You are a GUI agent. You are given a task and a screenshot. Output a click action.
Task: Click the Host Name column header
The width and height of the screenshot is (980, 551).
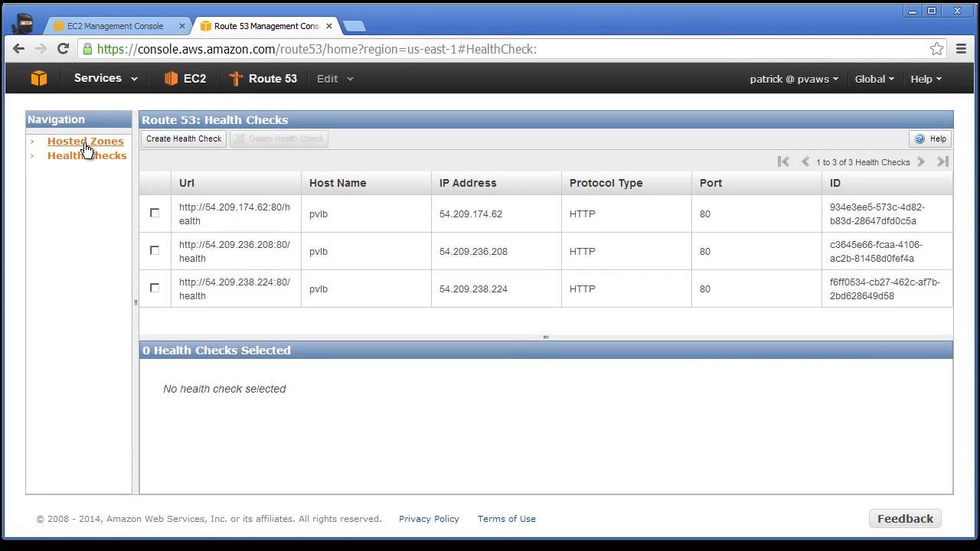coord(366,183)
